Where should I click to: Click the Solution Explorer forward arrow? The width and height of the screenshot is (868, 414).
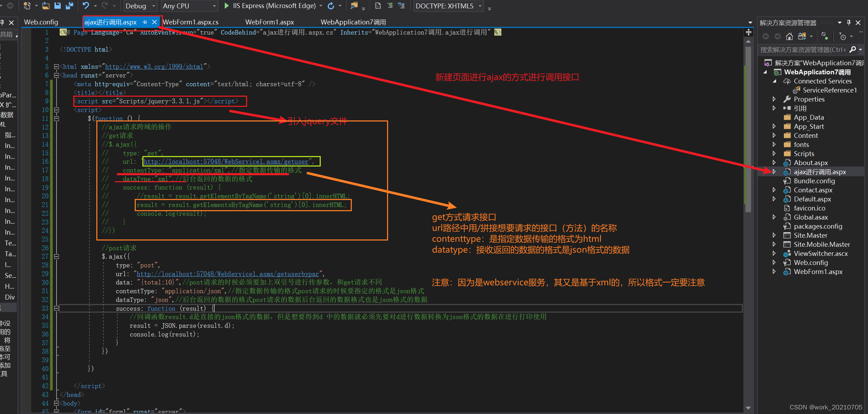(777, 36)
